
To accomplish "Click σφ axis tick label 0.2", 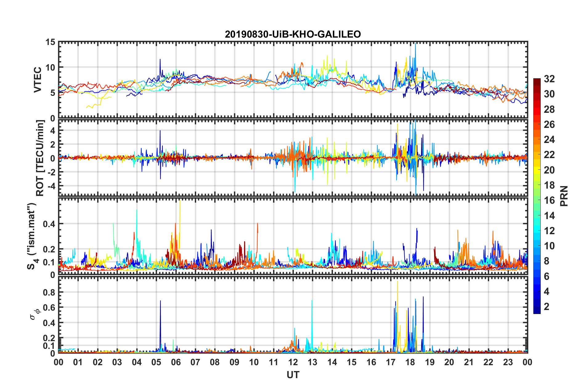I will (49, 338).
